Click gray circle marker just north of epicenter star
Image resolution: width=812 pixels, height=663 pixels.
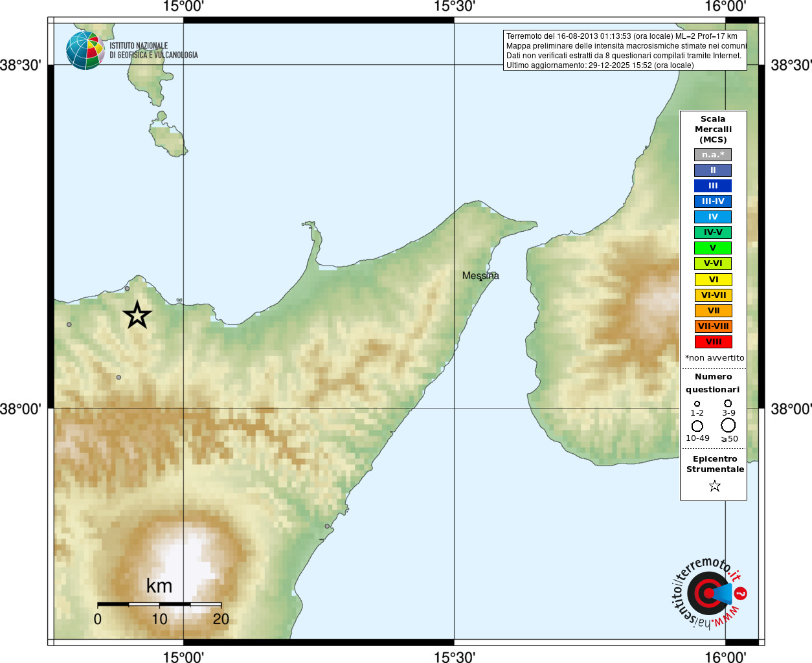pos(128,289)
